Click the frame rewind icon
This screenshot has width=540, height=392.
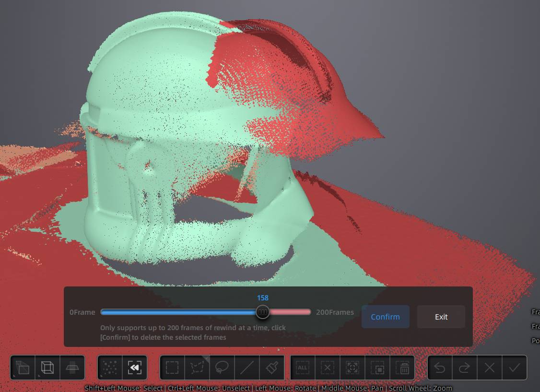(x=135, y=368)
